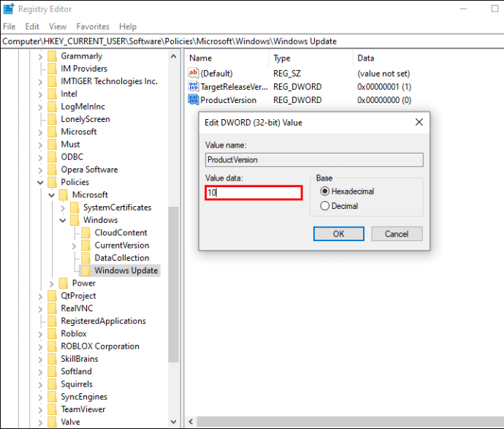Select the ProductVersion DWORD icon
Screen dimensions: 504x429
[x=193, y=99]
